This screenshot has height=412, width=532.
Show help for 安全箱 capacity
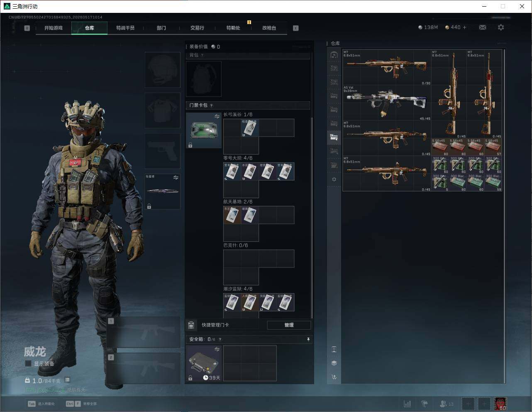click(x=220, y=339)
